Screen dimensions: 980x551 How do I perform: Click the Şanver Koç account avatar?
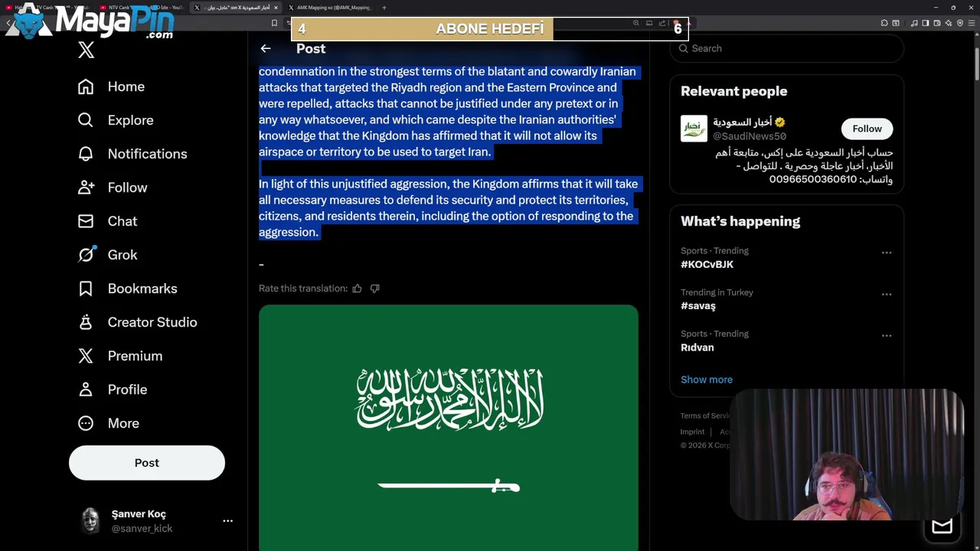(x=90, y=520)
